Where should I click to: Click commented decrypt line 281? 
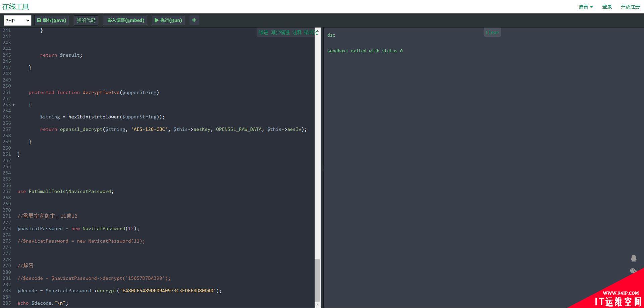(94, 278)
